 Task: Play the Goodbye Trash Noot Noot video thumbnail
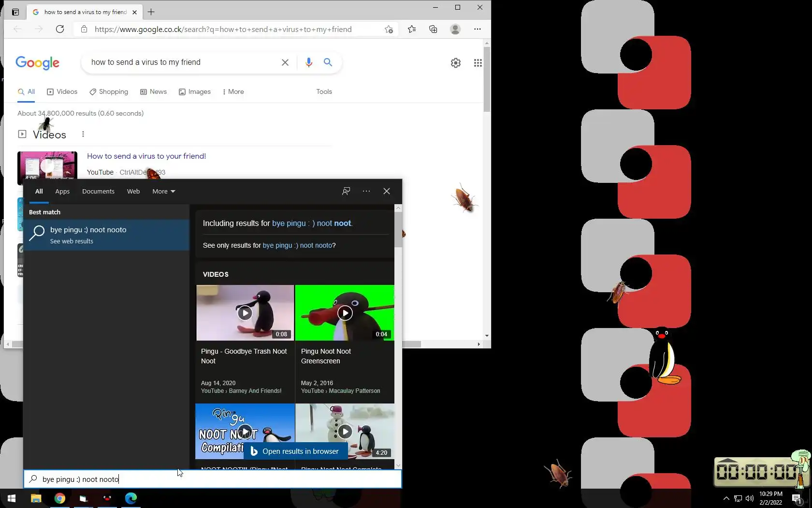(245, 313)
